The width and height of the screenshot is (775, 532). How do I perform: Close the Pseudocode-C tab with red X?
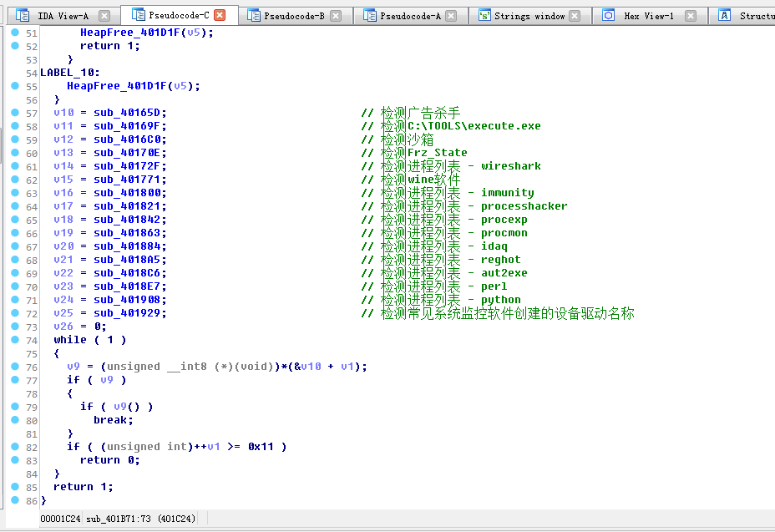[220, 15]
